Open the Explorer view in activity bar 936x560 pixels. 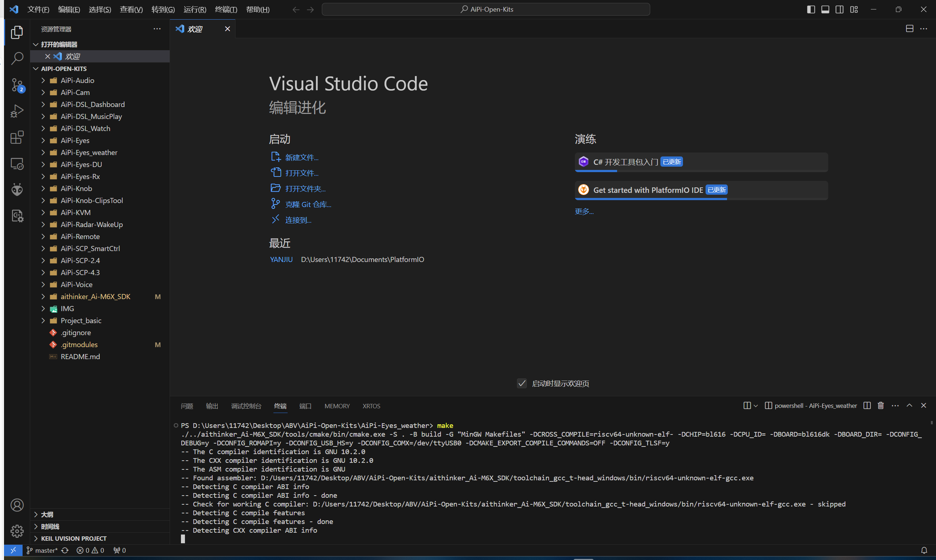17,32
